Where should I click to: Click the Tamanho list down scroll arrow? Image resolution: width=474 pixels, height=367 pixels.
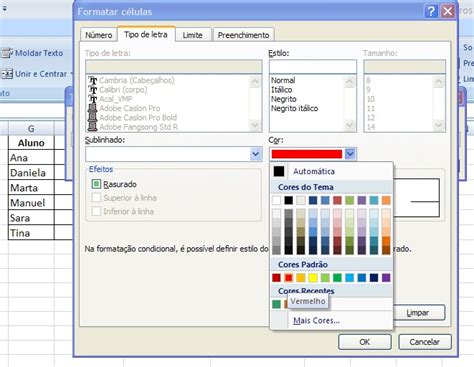pos(438,125)
